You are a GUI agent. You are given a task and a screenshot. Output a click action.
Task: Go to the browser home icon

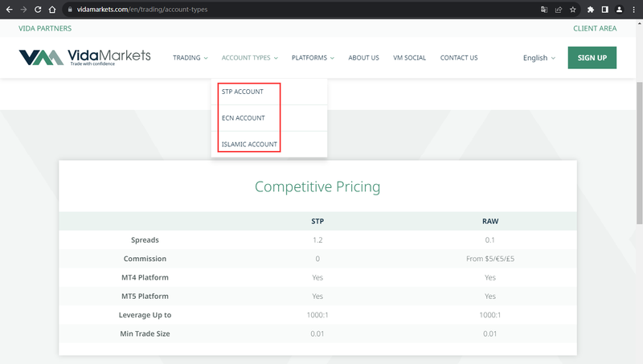(52, 10)
